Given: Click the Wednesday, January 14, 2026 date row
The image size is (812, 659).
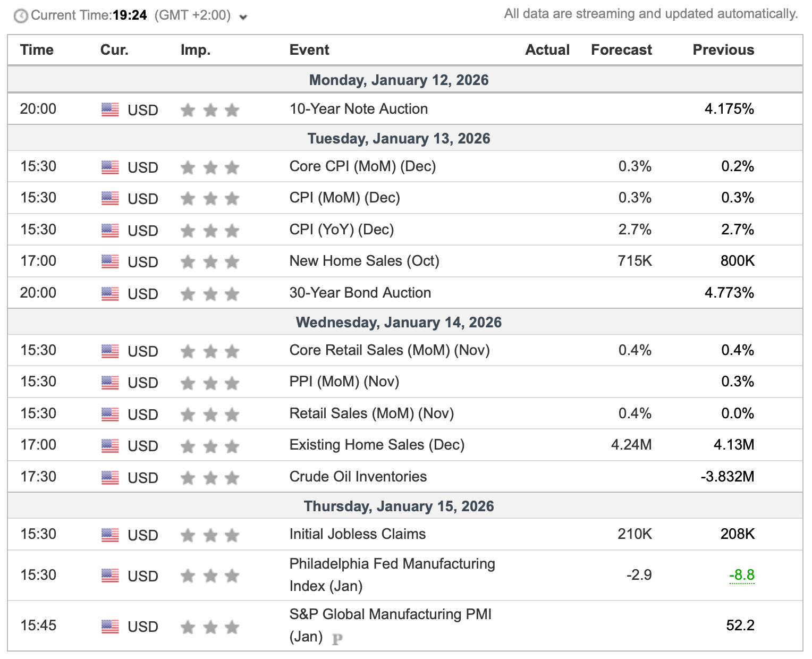Looking at the screenshot, I should [398, 322].
